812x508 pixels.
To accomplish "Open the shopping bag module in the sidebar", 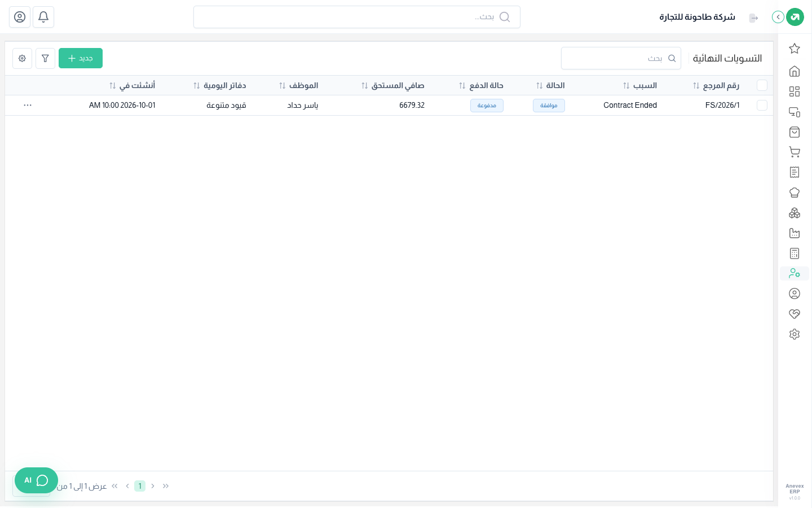I will pos(795,132).
